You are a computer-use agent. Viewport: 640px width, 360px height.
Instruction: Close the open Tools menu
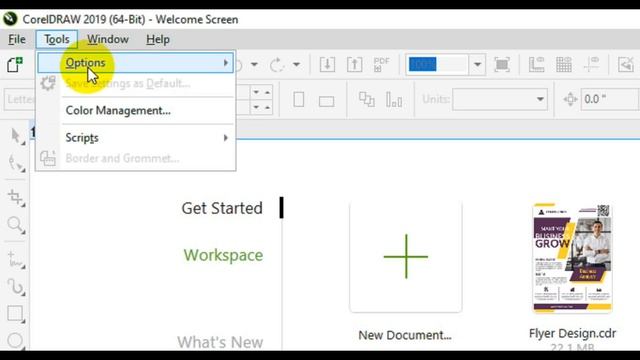[56, 40]
